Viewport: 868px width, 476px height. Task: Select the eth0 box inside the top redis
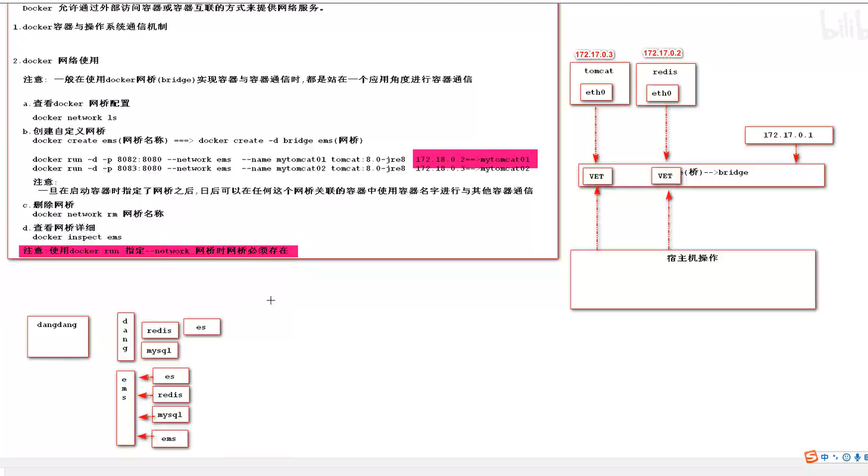(x=662, y=93)
